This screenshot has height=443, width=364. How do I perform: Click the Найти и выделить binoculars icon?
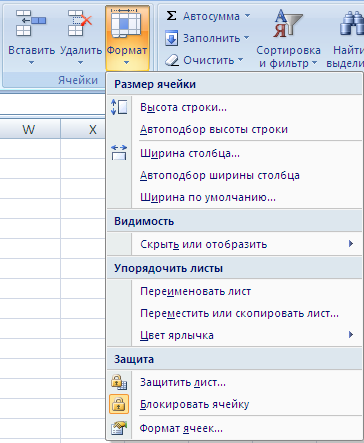(352, 23)
